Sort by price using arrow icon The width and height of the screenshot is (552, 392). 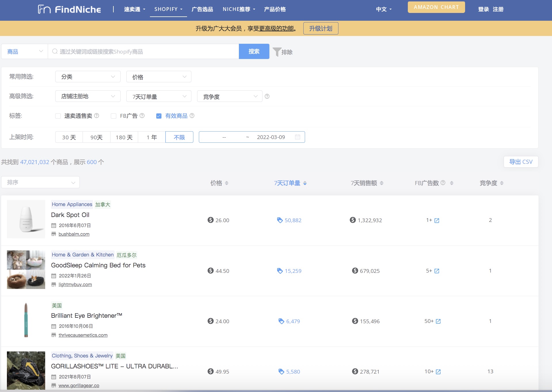pos(226,183)
